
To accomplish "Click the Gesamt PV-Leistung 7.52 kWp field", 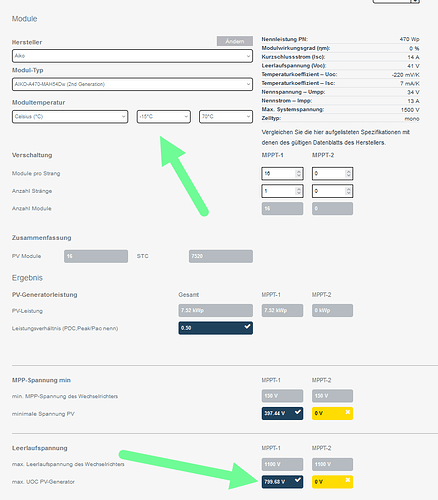I will (215, 310).
